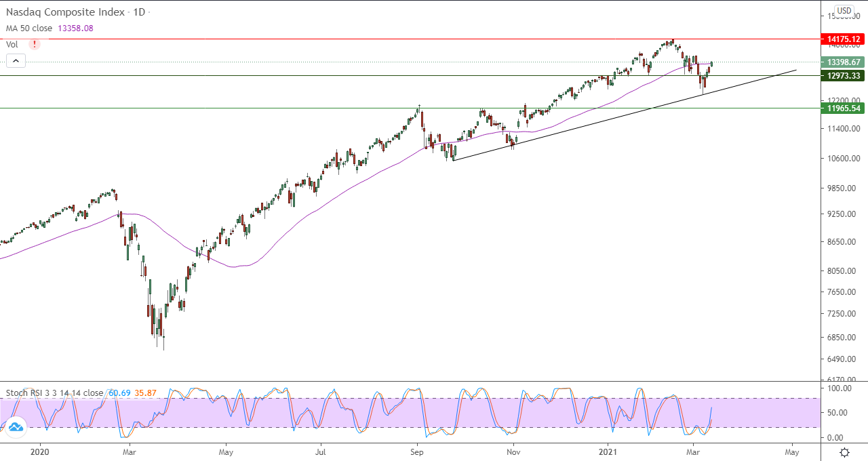The width and height of the screenshot is (868, 461).
Task: Click the 2020 time axis label
Action: point(40,452)
